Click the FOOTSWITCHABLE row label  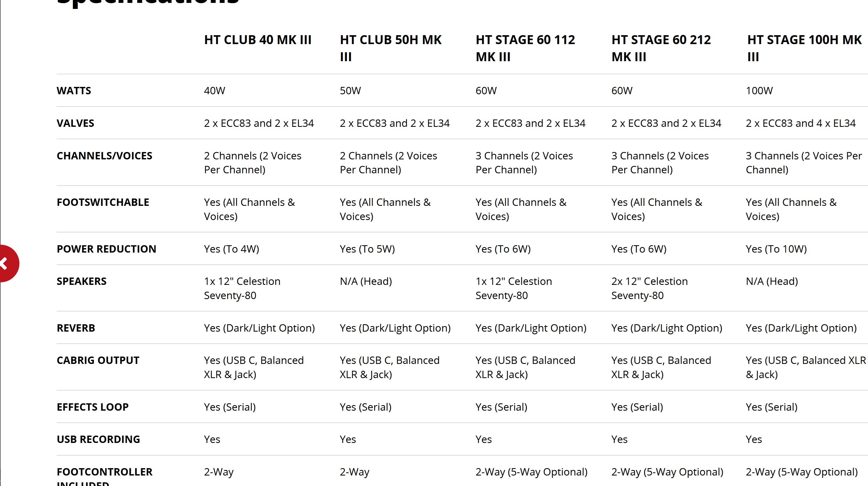coord(103,202)
